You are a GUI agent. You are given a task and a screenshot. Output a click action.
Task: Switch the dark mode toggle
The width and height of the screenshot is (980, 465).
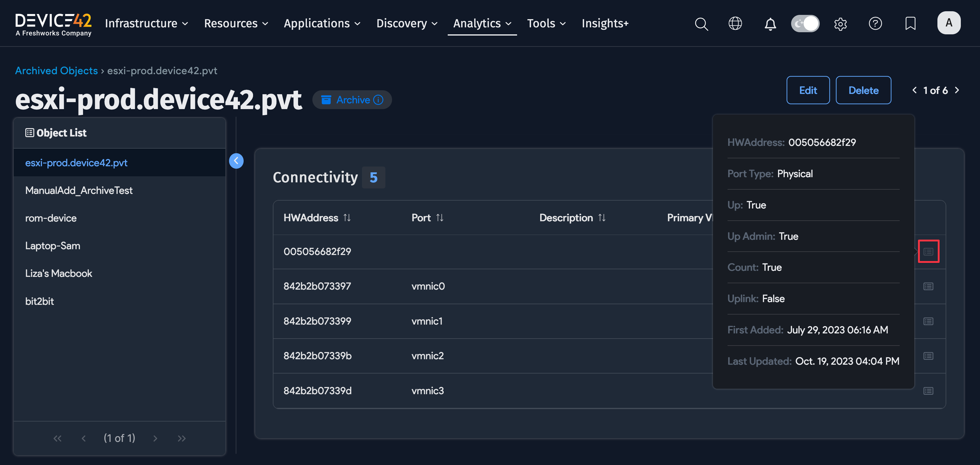coord(805,23)
